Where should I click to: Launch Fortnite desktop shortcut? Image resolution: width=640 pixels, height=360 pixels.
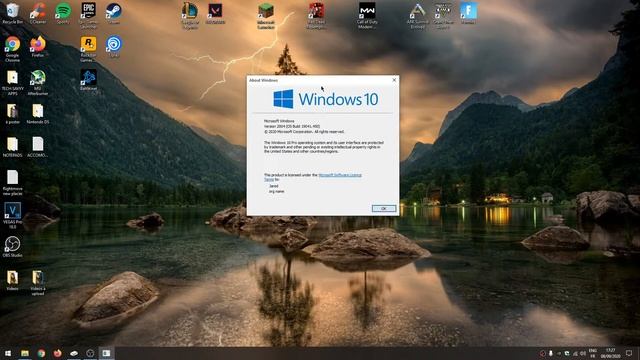[x=468, y=13]
